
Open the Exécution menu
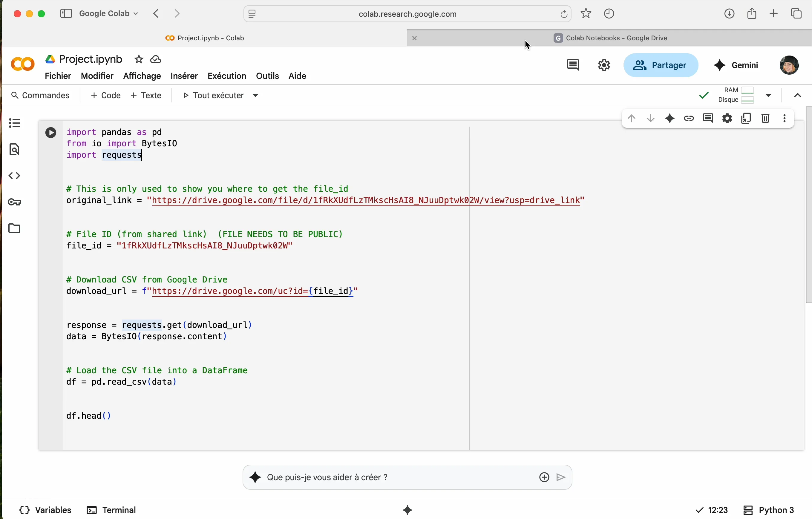[227, 76]
